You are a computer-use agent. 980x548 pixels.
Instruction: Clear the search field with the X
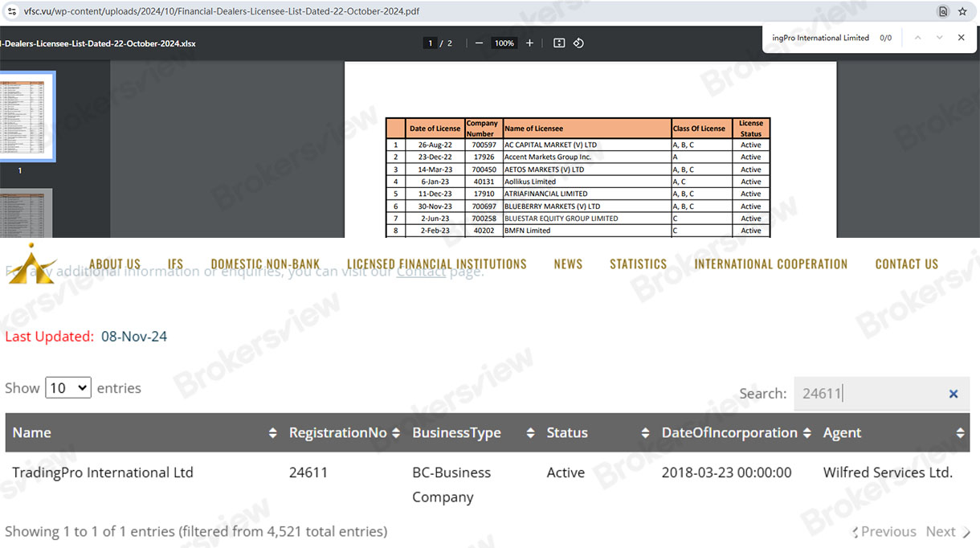point(953,394)
